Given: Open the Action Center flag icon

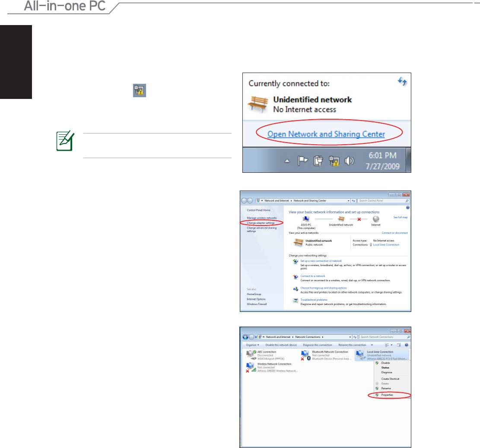Looking at the screenshot, I should point(302,161).
